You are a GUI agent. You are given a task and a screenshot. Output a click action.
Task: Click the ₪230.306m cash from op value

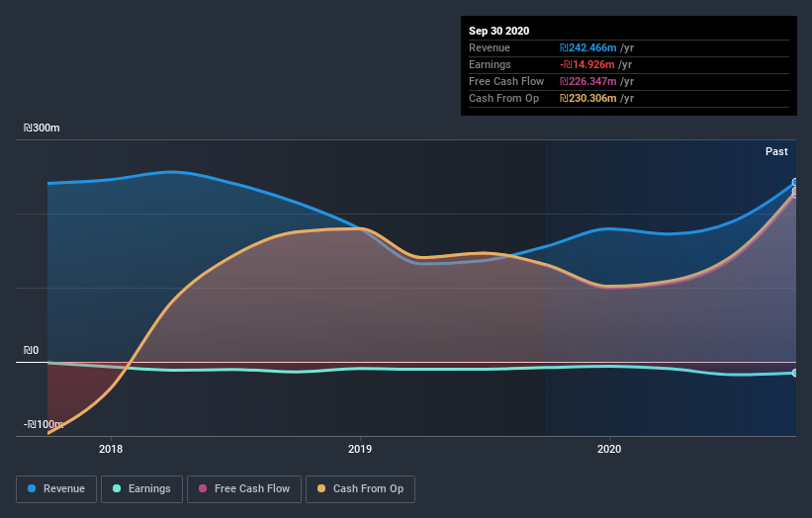[587, 98]
